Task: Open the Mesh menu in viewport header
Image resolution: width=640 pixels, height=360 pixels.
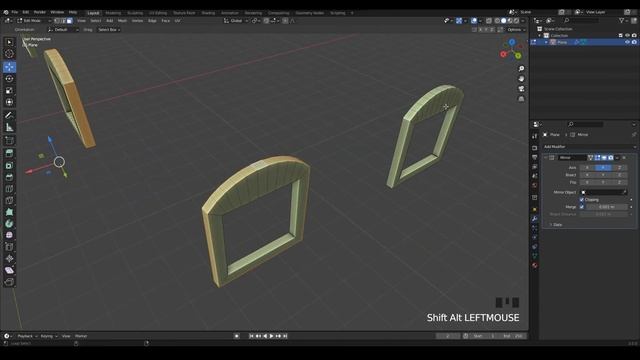Action: (122, 20)
